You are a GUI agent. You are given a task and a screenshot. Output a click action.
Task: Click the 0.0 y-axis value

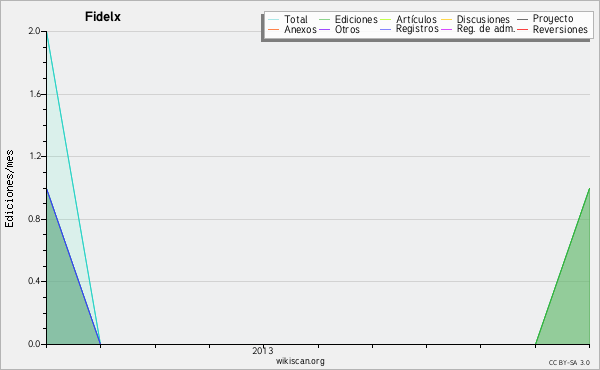(34, 344)
